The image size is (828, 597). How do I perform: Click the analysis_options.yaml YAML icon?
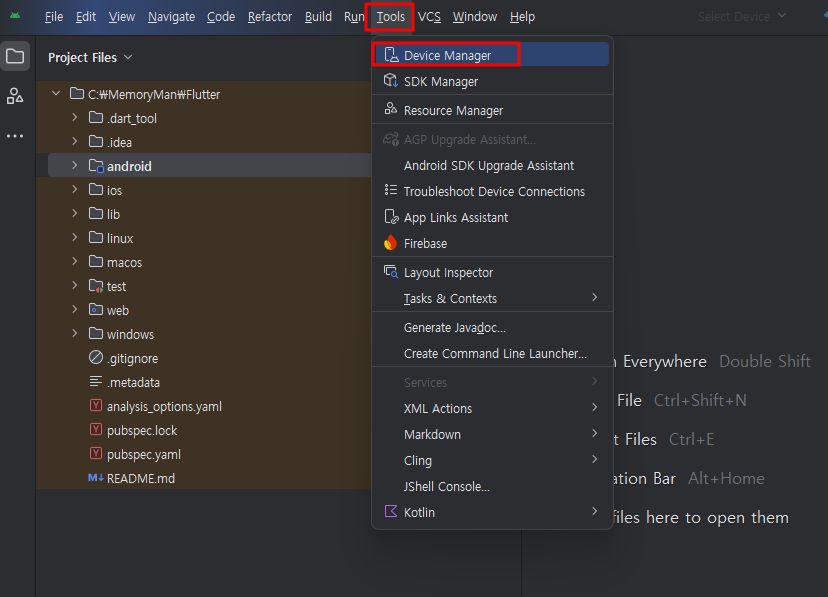click(x=96, y=405)
